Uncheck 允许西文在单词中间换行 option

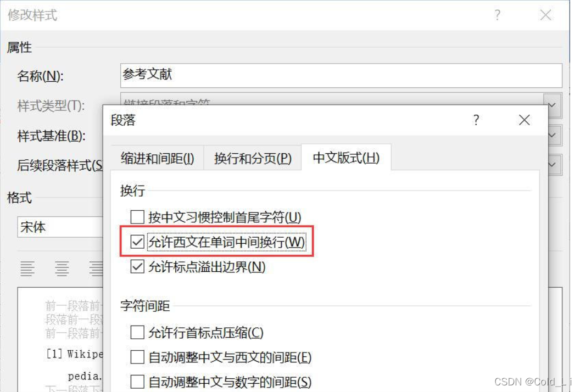pos(137,242)
